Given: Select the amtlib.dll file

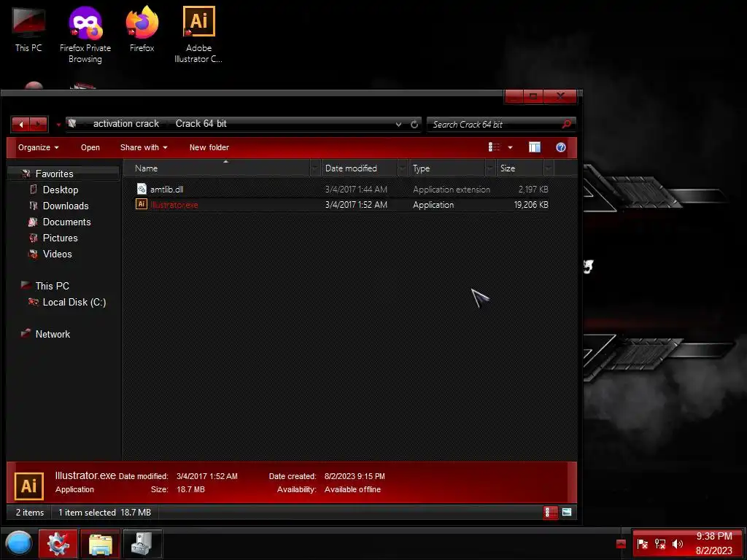Looking at the screenshot, I should tap(167, 190).
